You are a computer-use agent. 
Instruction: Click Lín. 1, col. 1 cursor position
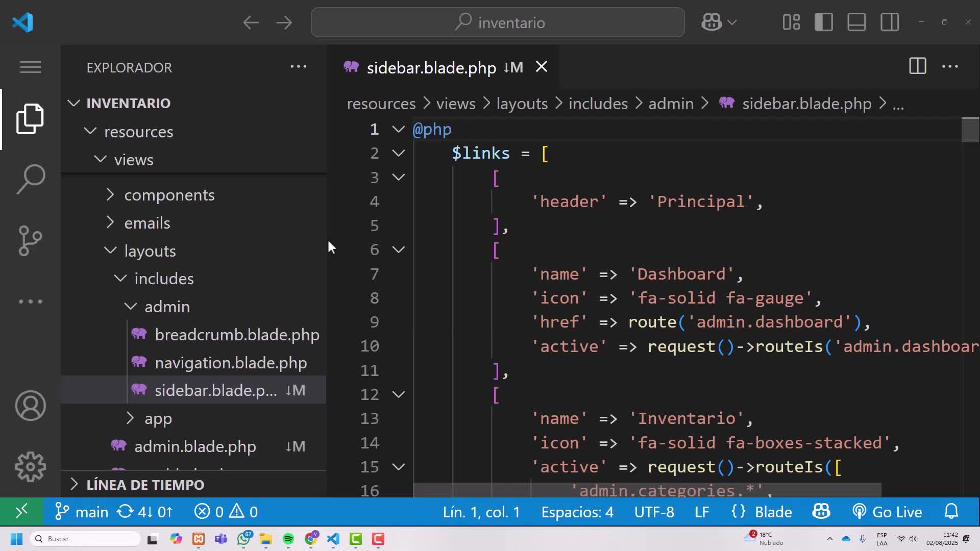tap(481, 512)
